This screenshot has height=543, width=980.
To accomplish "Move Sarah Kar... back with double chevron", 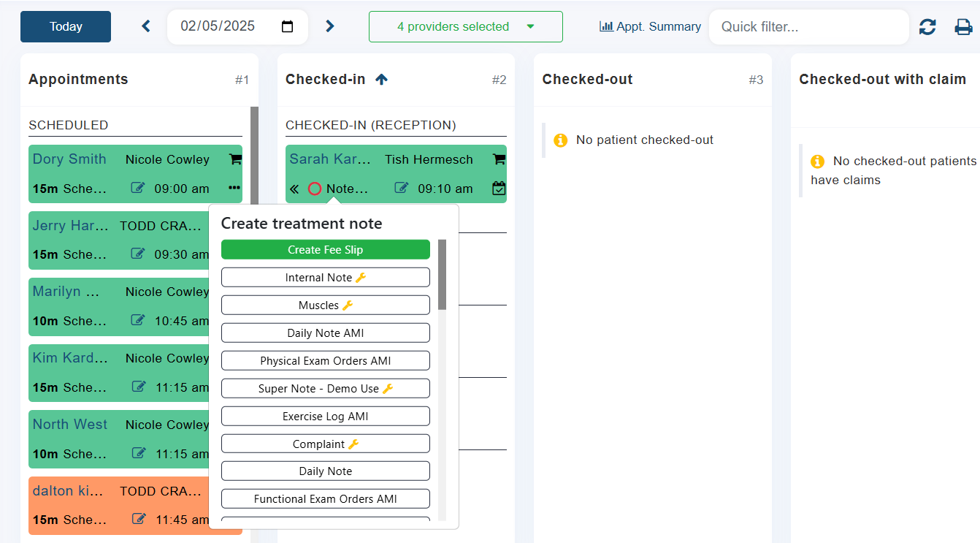I will pyautogui.click(x=294, y=189).
